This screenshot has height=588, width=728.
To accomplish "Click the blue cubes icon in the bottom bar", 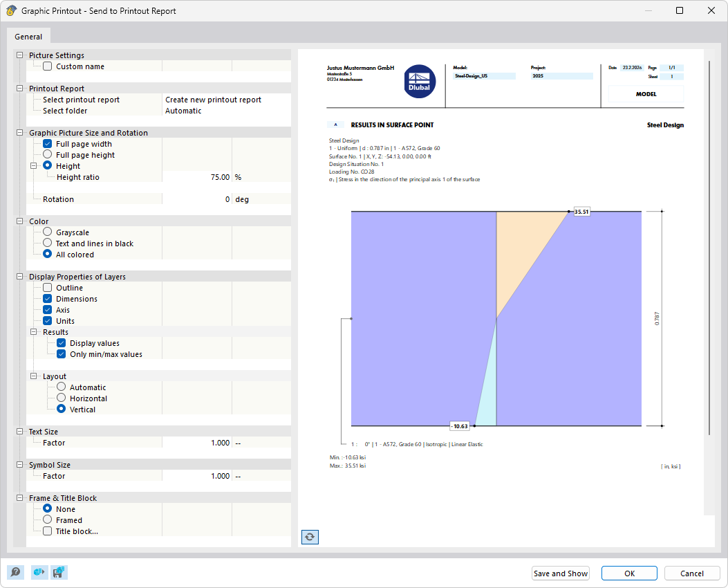I will [x=39, y=572].
